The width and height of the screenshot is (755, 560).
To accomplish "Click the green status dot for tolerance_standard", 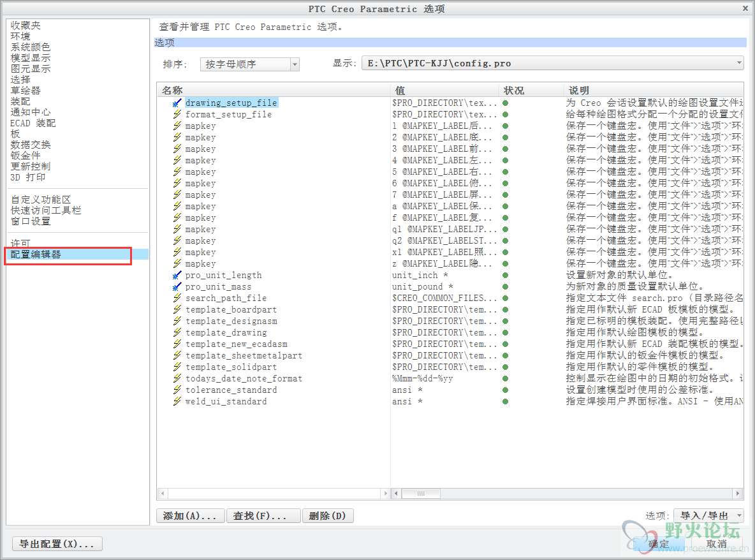I will tap(506, 390).
